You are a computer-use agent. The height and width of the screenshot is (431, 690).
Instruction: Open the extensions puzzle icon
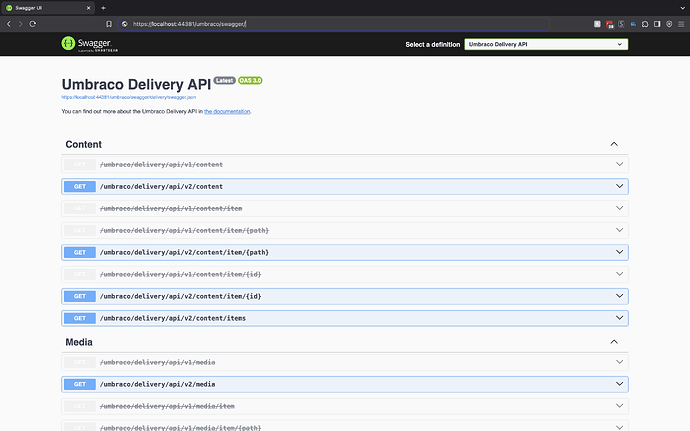(x=645, y=24)
